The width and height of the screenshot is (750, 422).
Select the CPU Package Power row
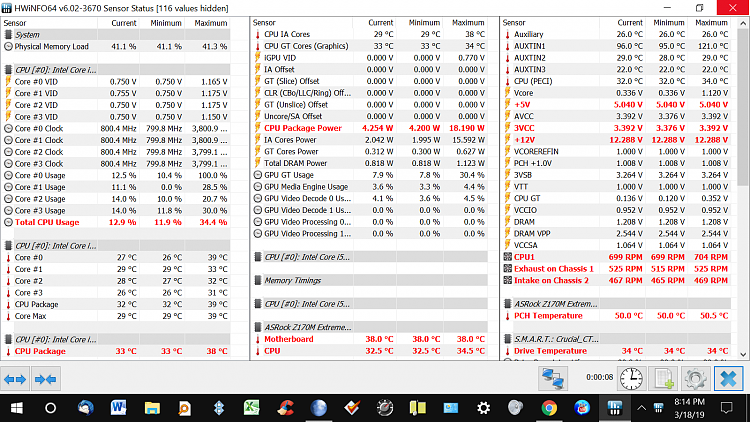[x=370, y=128]
